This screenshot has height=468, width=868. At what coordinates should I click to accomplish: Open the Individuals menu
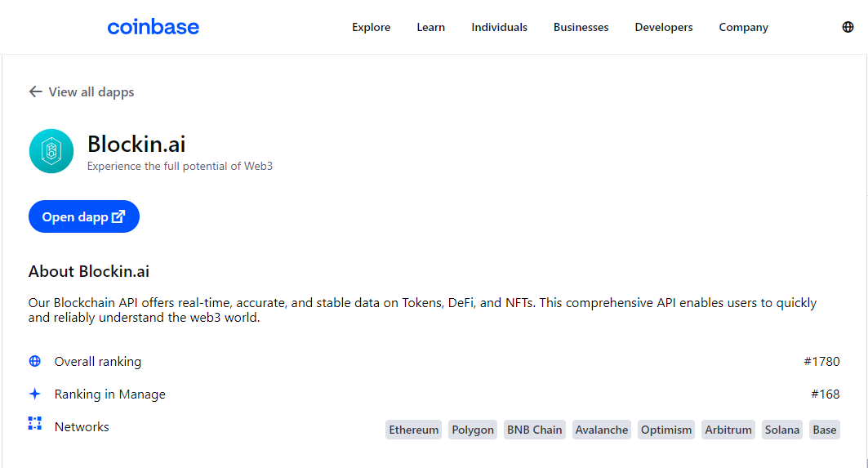499,27
